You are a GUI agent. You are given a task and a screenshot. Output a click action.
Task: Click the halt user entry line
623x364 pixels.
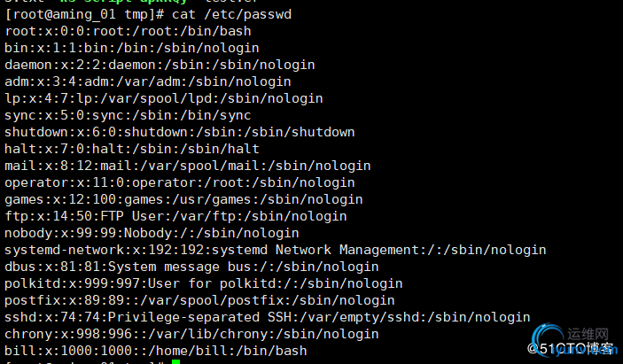pyautogui.click(x=132, y=149)
